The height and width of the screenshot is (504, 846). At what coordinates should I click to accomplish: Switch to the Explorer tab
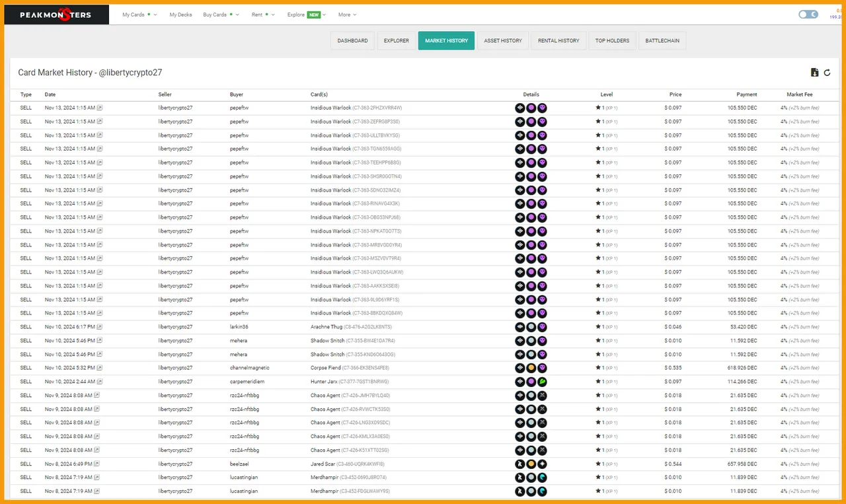pyautogui.click(x=397, y=40)
